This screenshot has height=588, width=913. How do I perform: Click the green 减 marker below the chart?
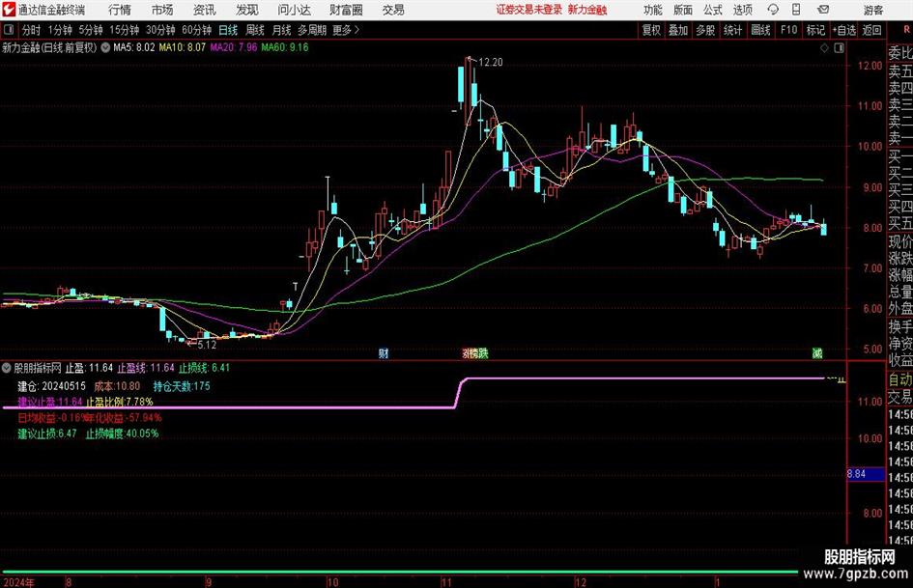(x=817, y=352)
